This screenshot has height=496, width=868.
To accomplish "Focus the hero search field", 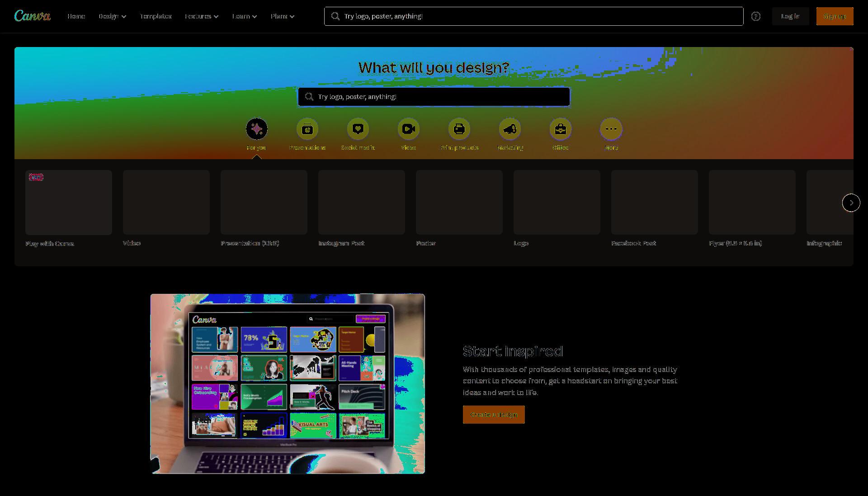I will (x=434, y=97).
